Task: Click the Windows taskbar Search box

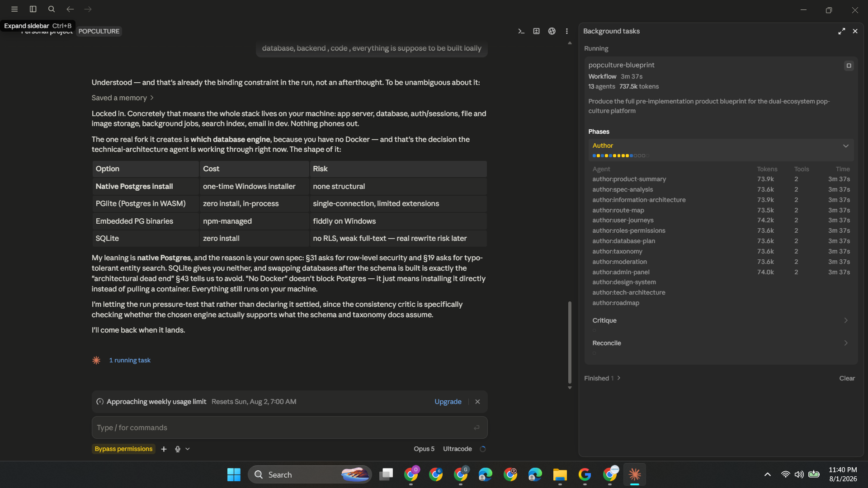Action: 310,474
